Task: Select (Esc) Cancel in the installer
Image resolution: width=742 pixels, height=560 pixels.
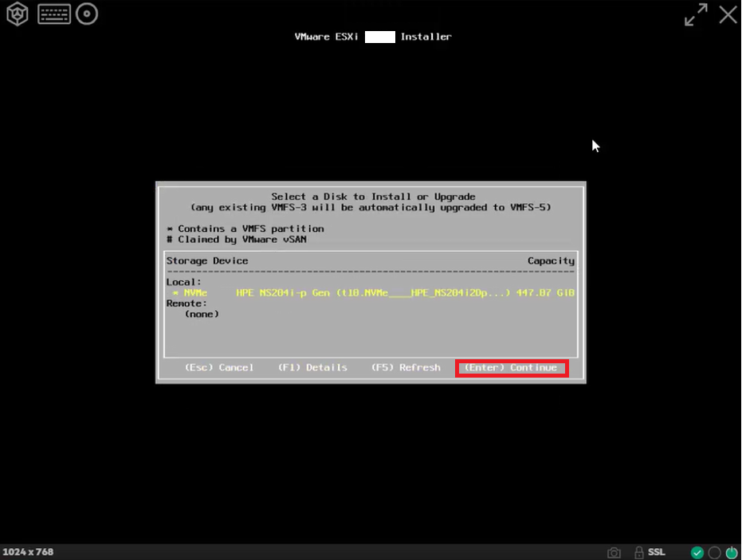Action: click(219, 367)
